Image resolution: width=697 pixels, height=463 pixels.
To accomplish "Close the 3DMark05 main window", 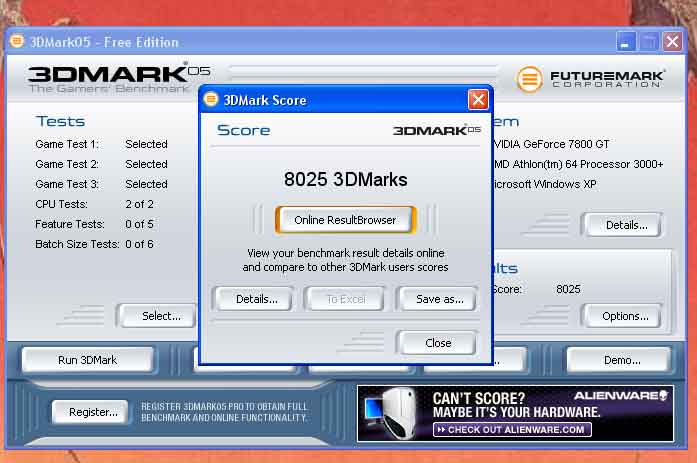I will tap(673, 42).
